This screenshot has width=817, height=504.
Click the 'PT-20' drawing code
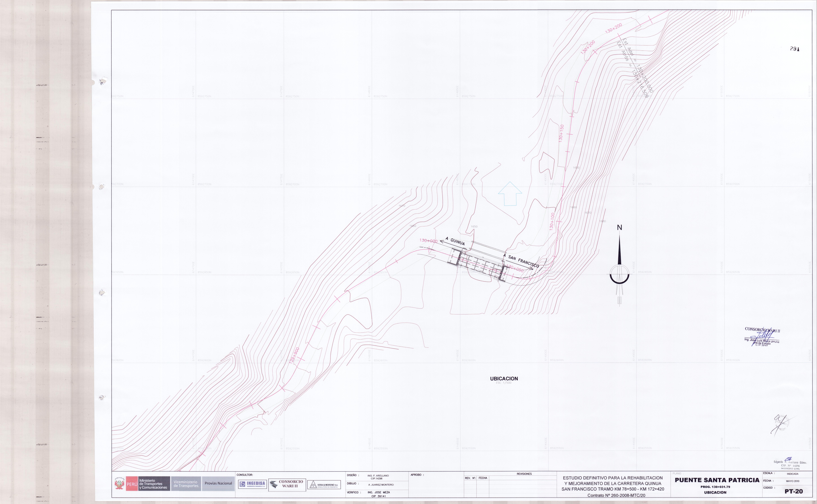pos(794,491)
